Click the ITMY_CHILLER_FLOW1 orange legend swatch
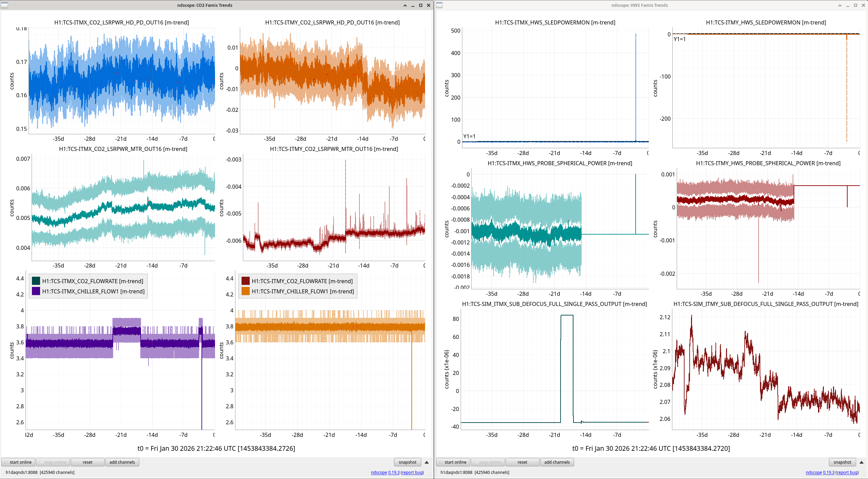Image resolution: width=868 pixels, height=479 pixels. (x=245, y=291)
